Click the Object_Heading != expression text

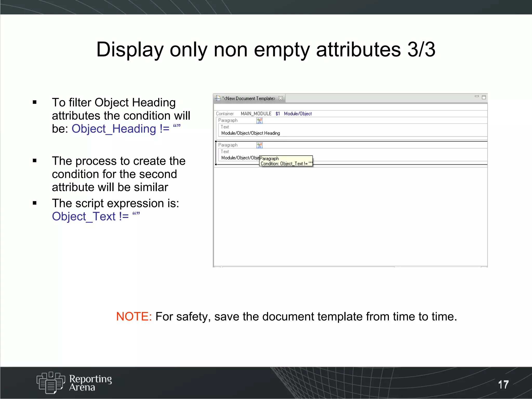point(126,129)
